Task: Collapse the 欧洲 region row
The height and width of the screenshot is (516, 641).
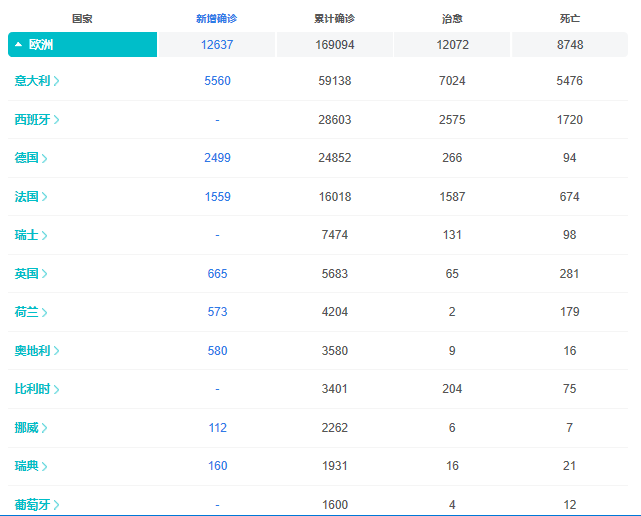Action: (82, 45)
